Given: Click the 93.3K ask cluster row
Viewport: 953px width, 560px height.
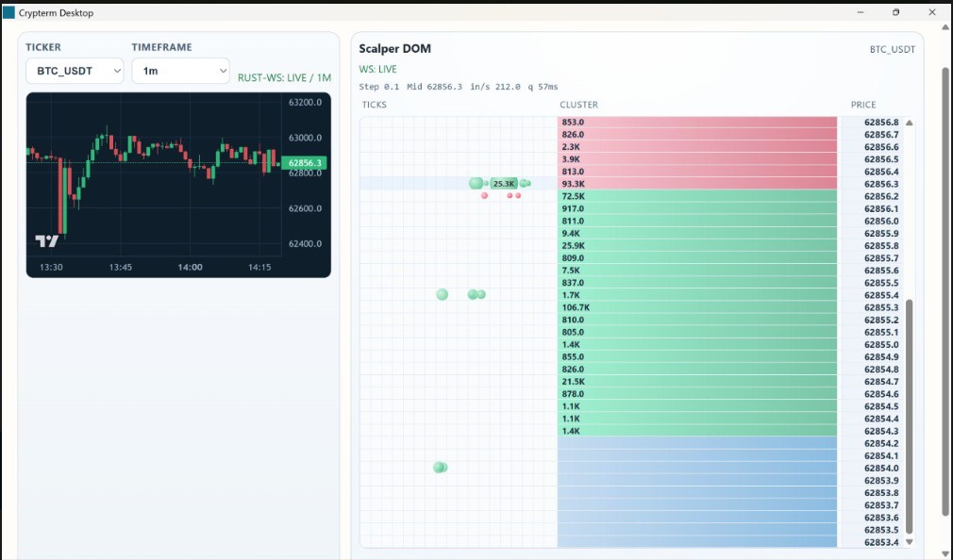Looking at the screenshot, I should point(697,184).
